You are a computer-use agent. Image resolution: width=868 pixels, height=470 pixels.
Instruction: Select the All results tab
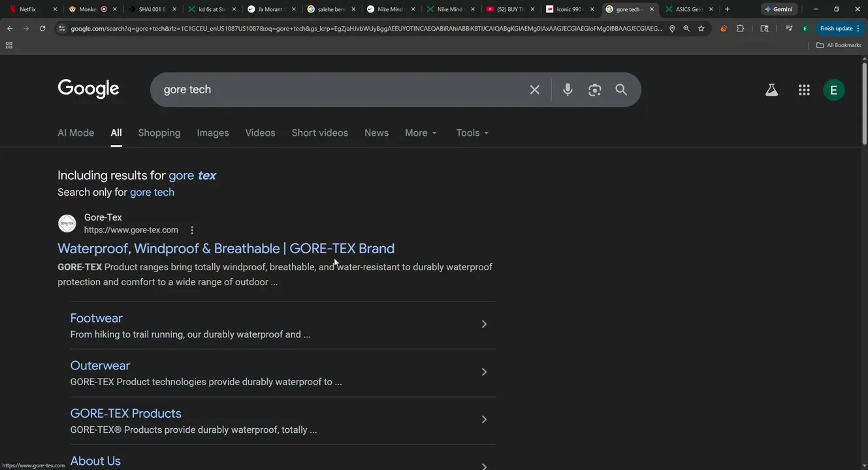116,133
